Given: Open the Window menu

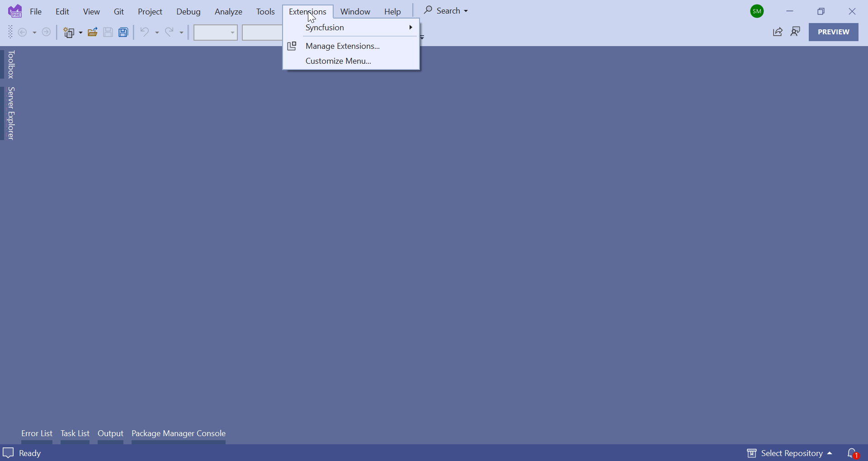Looking at the screenshot, I should coord(355,11).
